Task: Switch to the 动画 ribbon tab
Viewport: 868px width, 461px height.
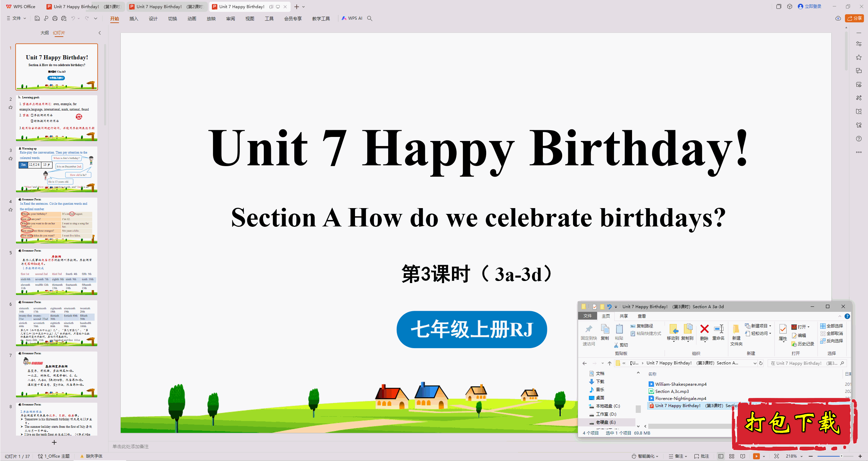Action: [192, 19]
